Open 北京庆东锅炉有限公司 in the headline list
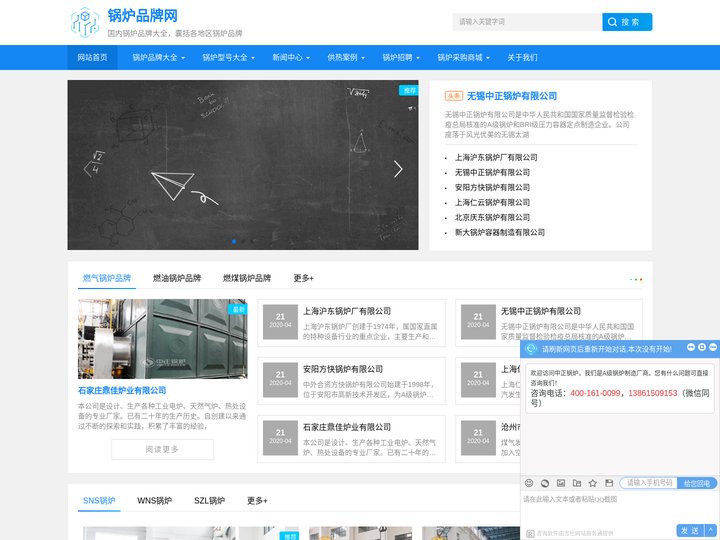This screenshot has height=540, width=720. tap(492, 217)
